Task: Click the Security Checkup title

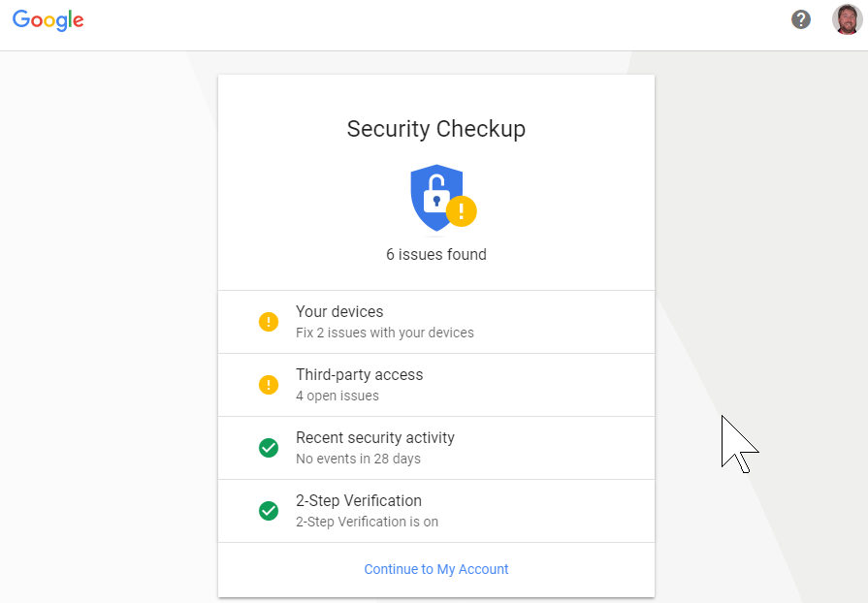Action: pyautogui.click(x=435, y=128)
